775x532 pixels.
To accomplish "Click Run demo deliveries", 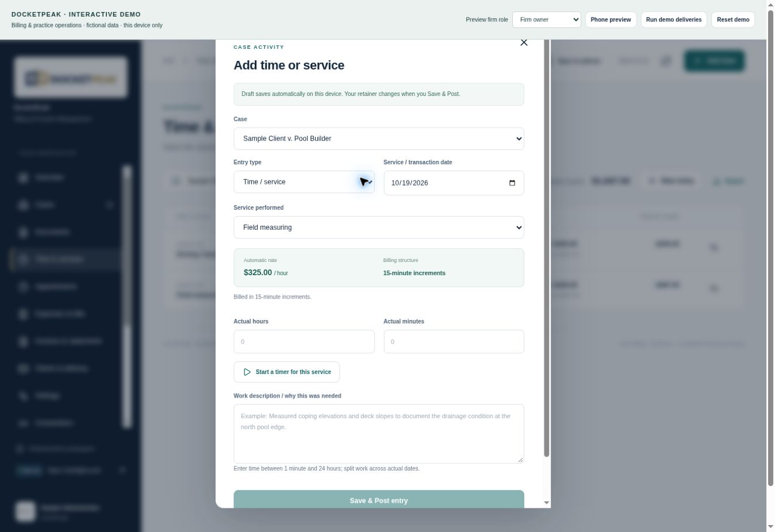I will click(x=673, y=20).
